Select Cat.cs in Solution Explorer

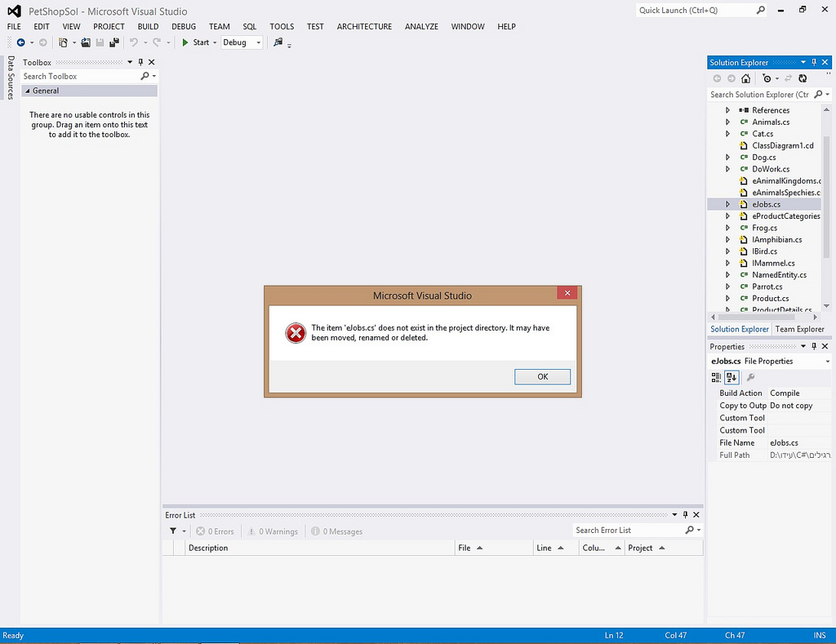(x=763, y=134)
